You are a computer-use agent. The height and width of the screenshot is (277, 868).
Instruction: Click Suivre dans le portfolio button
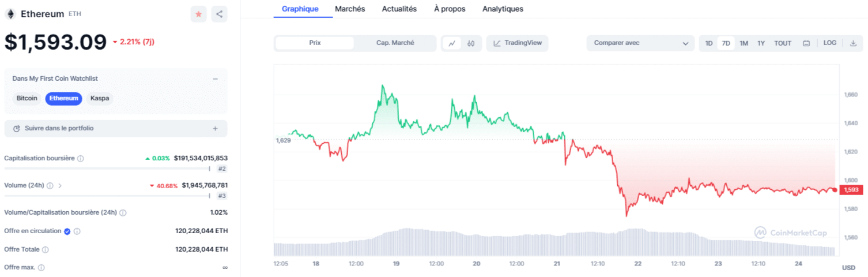pyautogui.click(x=116, y=129)
